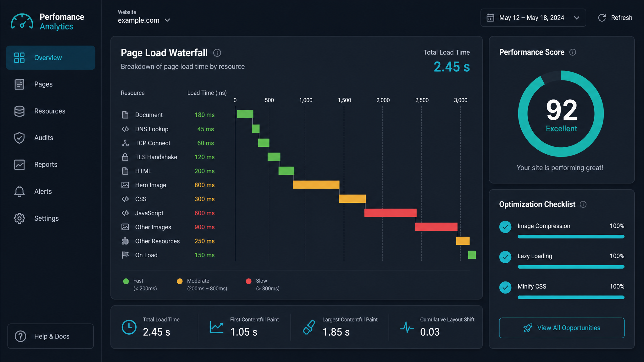Click the Other Images waterfall bar
The height and width of the screenshot is (362, 644).
[436, 227]
